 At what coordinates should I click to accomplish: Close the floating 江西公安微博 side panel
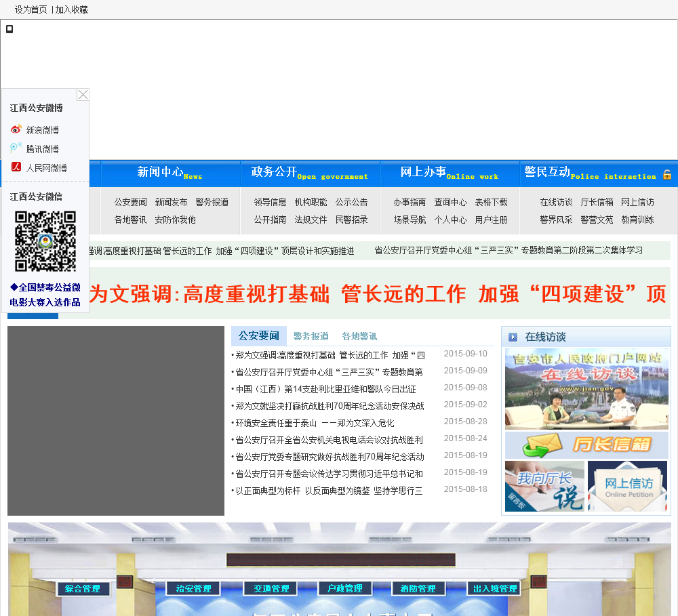click(83, 95)
